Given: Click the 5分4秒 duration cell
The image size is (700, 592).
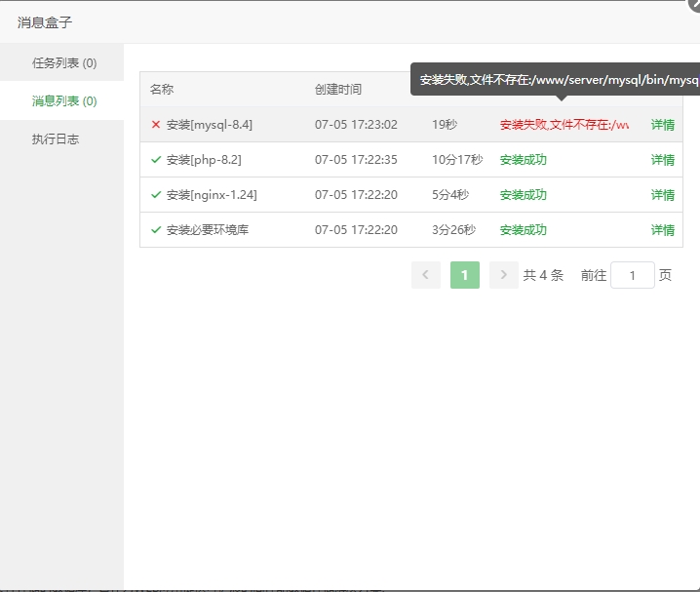Looking at the screenshot, I should 450,195.
